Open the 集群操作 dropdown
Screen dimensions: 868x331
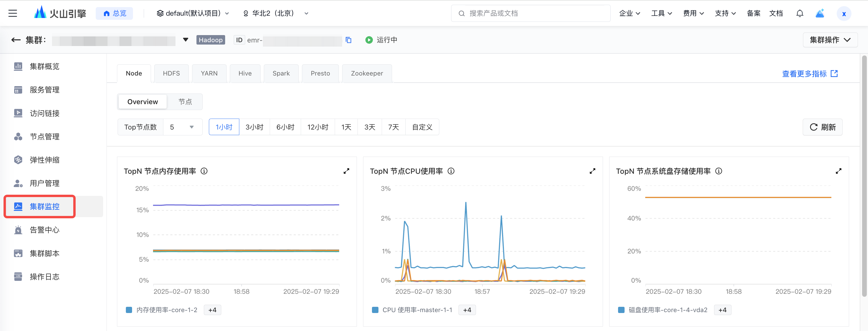830,40
